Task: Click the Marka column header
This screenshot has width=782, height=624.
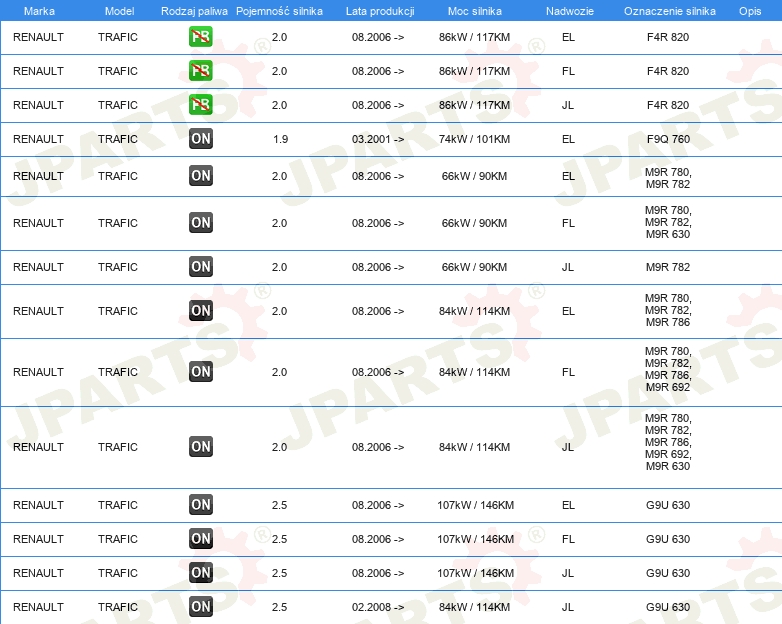Action: pos(39,11)
